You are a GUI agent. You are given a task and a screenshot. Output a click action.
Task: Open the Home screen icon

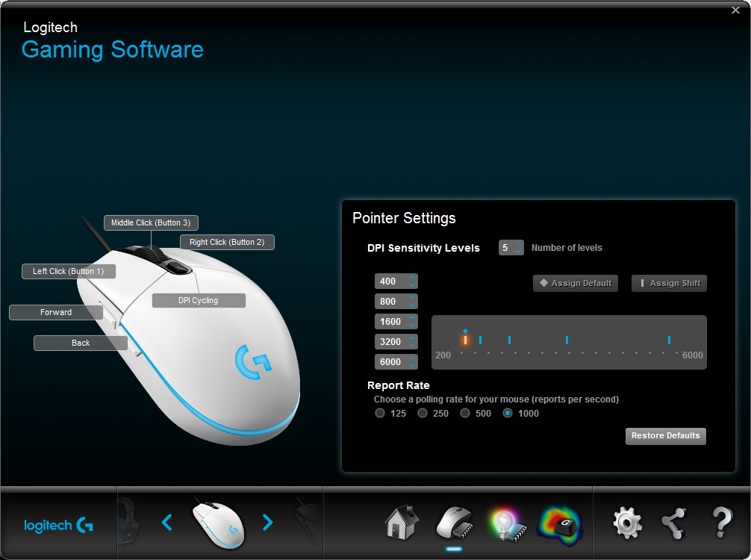[x=402, y=523]
